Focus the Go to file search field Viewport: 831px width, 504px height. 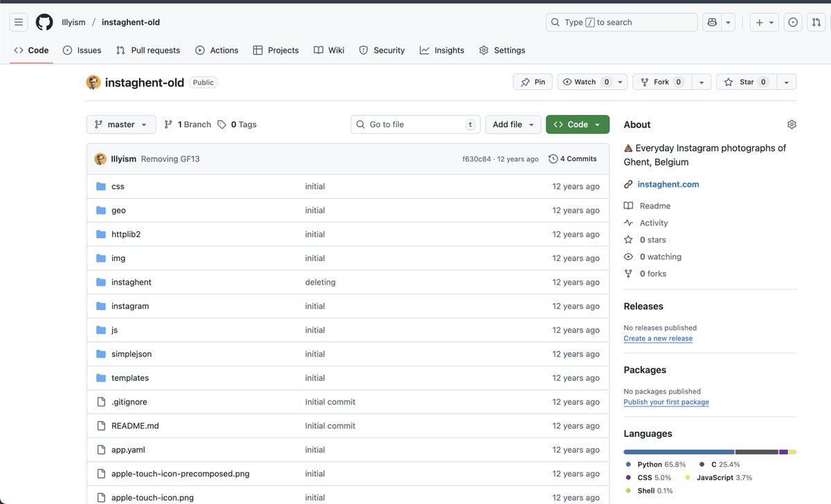[x=415, y=125]
